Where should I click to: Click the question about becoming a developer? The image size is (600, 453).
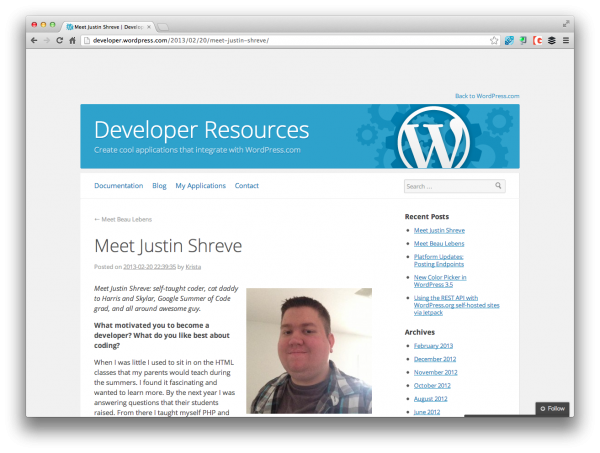pos(161,335)
